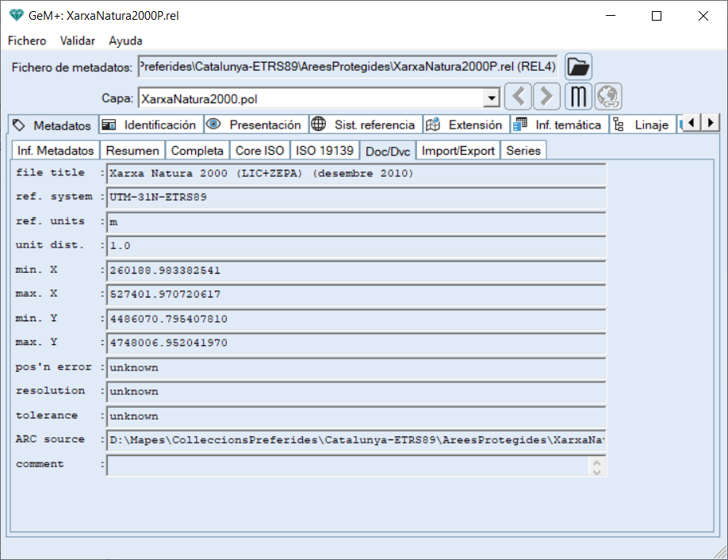Click into the file title input field
728x560 pixels.
coord(317,172)
